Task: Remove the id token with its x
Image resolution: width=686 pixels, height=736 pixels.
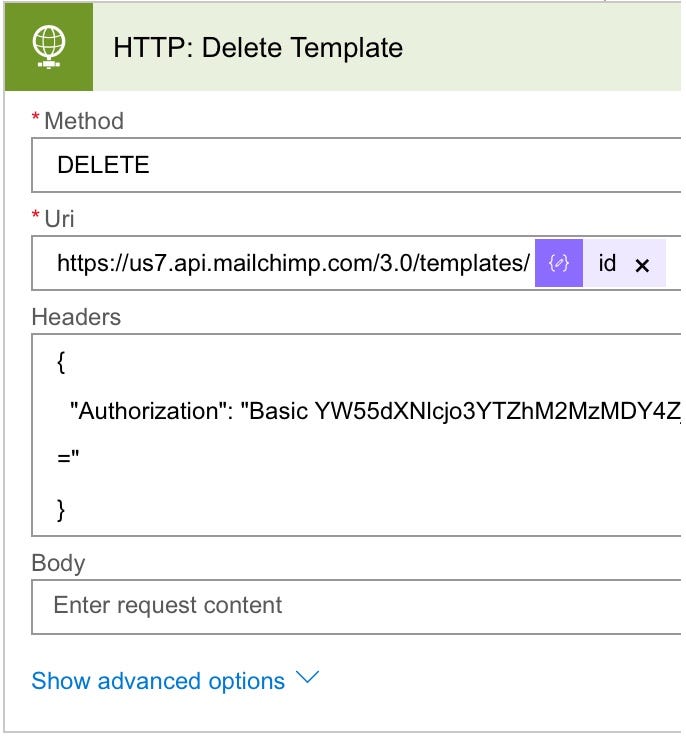Action: (x=643, y=265)
